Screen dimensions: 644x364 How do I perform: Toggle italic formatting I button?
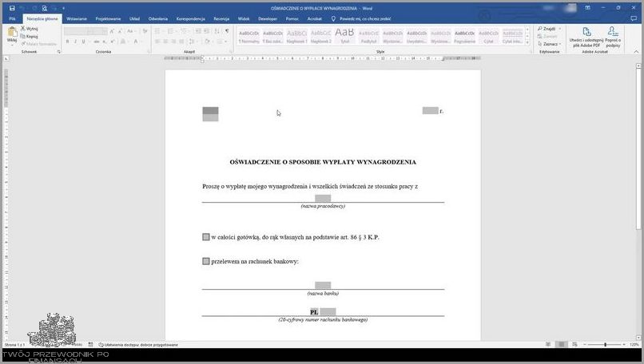75,42
